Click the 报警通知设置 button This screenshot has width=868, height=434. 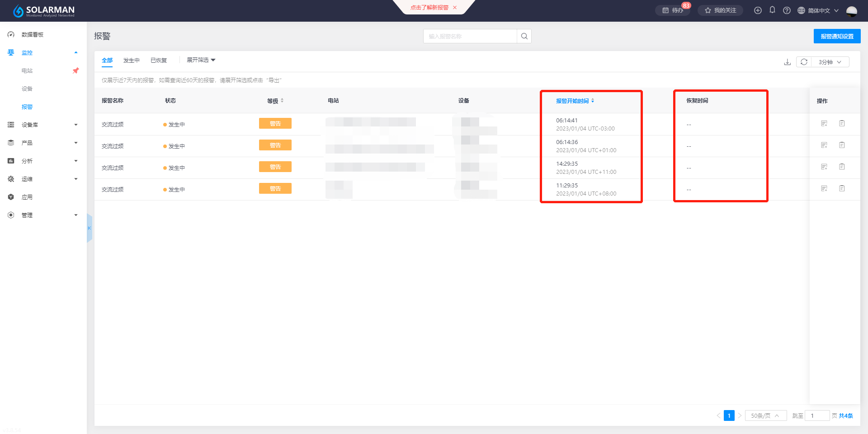pyautogui.click(x=837, y=36)
